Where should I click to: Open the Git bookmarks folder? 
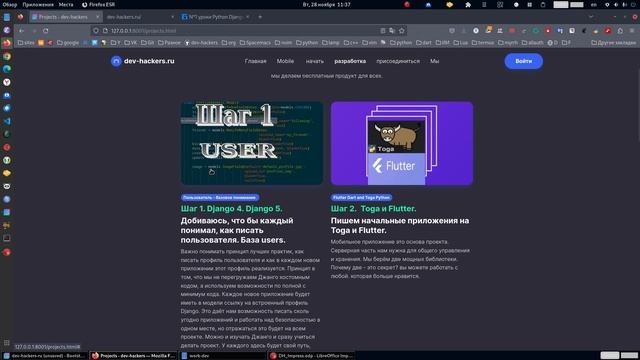147,42
